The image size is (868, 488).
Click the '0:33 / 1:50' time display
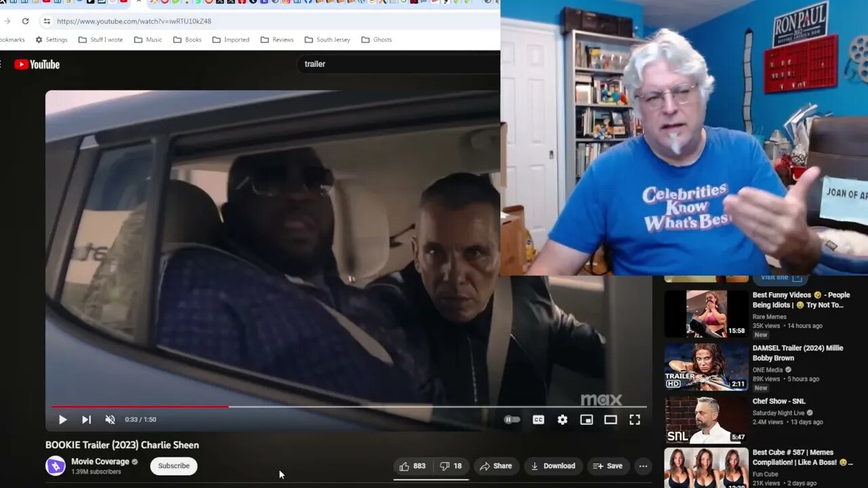pyautogui.click(x=140, y=420)
